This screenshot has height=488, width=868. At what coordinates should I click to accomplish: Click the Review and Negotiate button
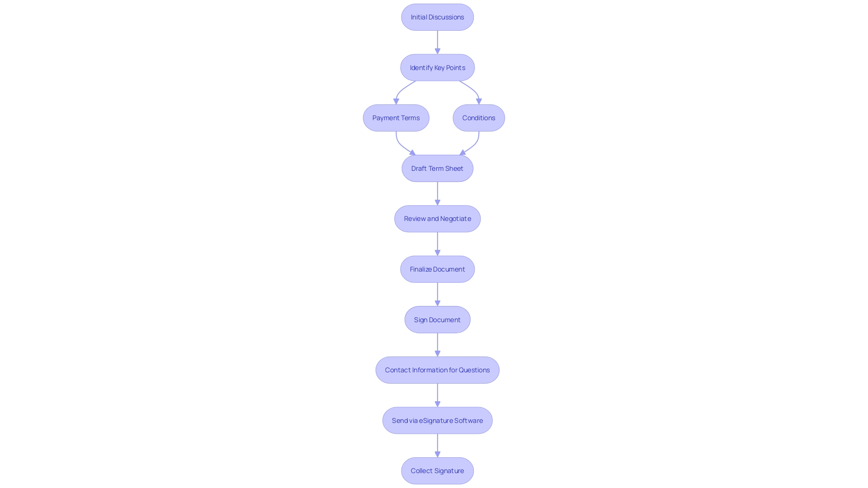click(x=437, y=218)
